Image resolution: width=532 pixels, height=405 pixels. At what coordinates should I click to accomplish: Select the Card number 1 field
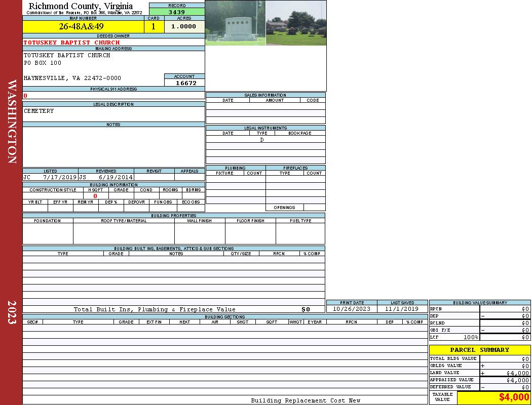point(154,27)
